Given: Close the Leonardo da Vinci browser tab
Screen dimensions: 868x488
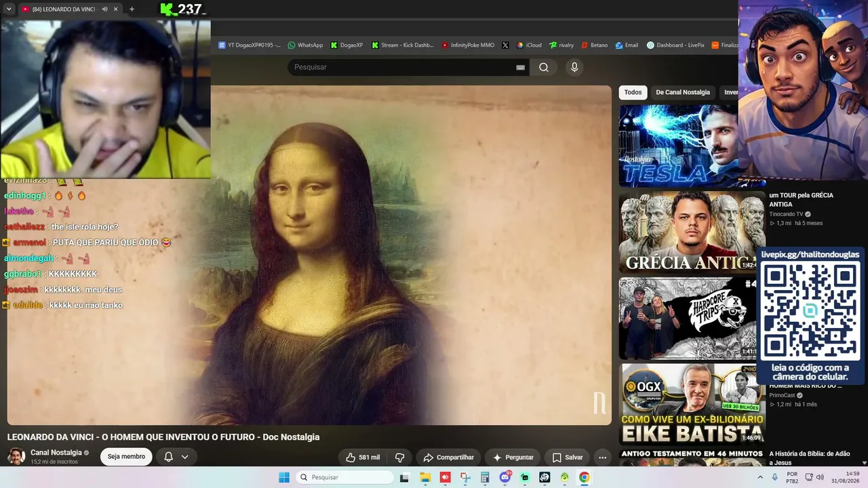Looking at the screenshot, I should tap(115, 9).
